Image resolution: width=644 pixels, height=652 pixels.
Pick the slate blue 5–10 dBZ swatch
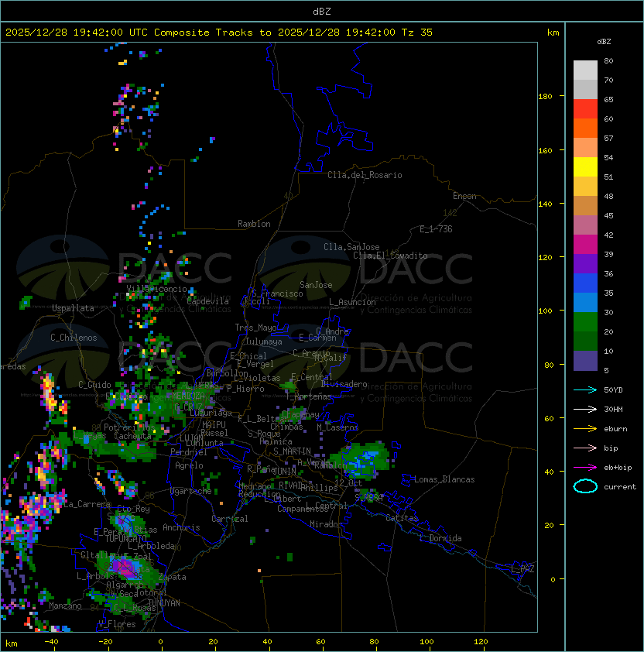[x=585, y=360]
